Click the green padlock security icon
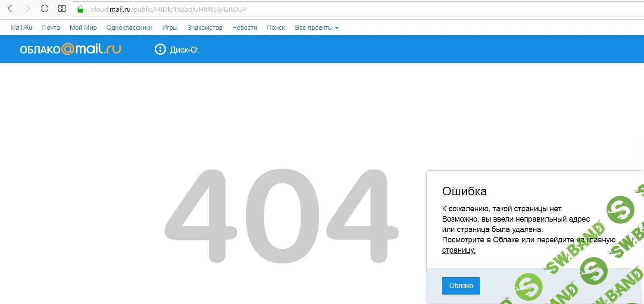 coord(80,9)
